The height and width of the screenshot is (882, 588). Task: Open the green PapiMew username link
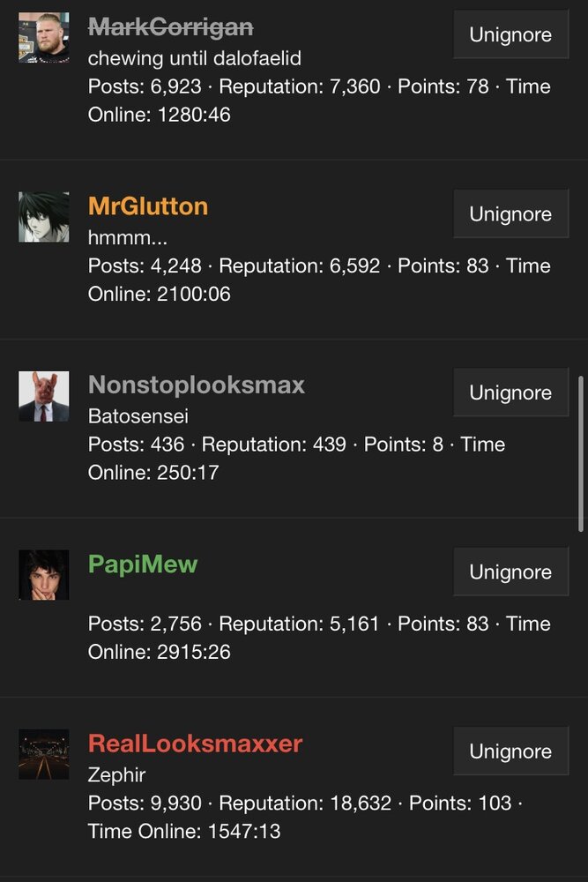tap(143, 564)
